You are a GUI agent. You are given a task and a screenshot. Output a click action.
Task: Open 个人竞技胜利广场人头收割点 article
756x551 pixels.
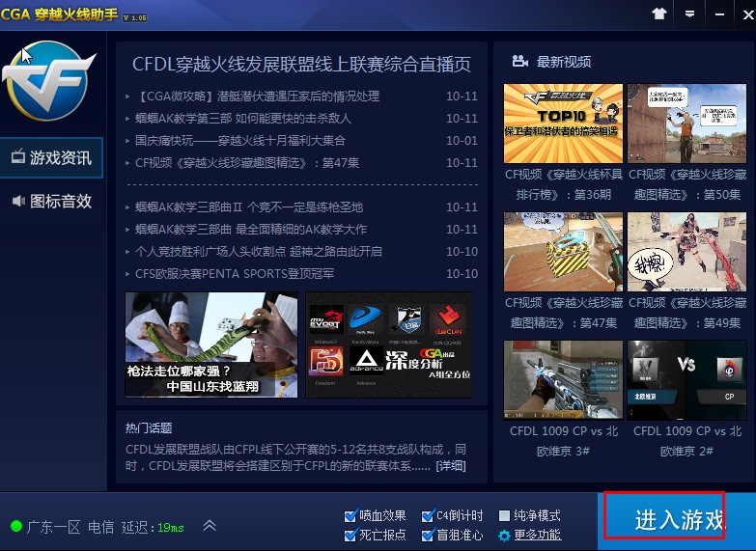coord(259,251)
